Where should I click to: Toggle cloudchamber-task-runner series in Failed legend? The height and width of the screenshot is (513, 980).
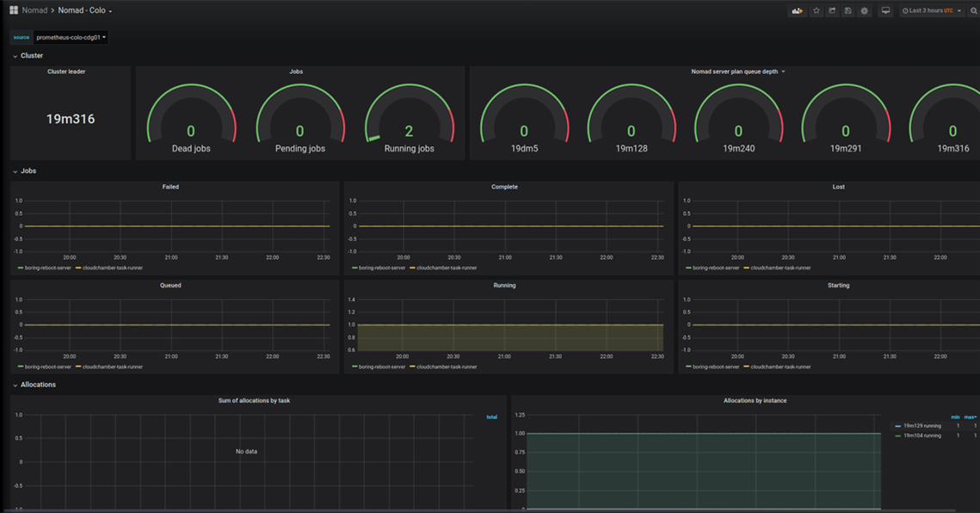coord(113,268)
